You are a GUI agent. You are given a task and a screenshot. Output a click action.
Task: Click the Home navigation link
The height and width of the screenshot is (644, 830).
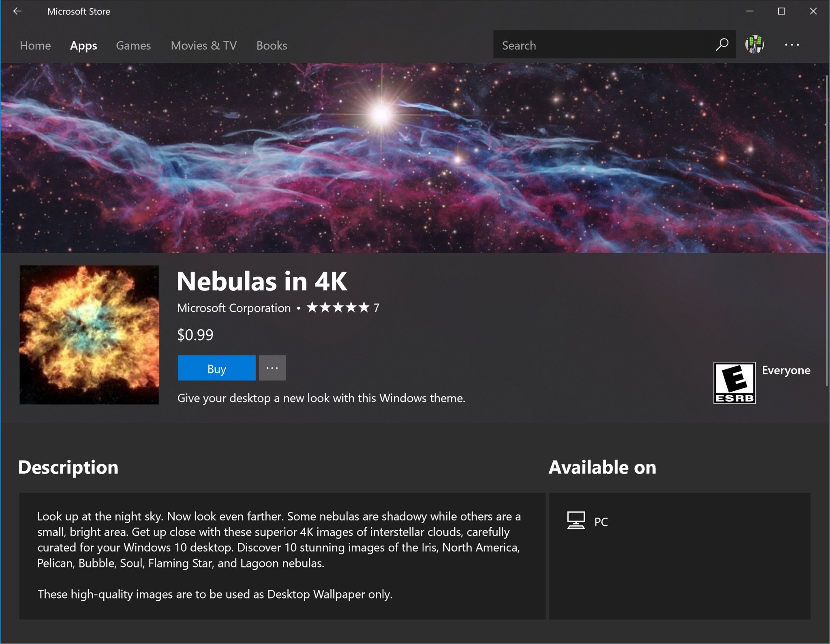36,45
